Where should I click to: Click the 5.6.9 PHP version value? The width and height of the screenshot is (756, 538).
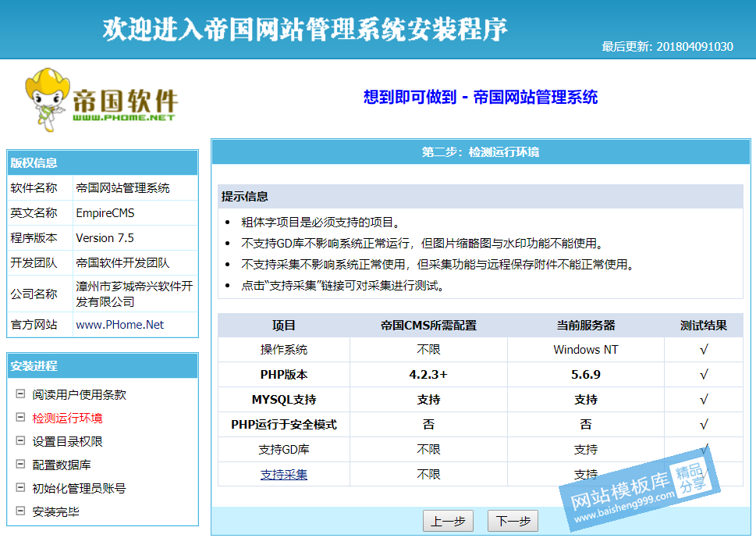586,375
